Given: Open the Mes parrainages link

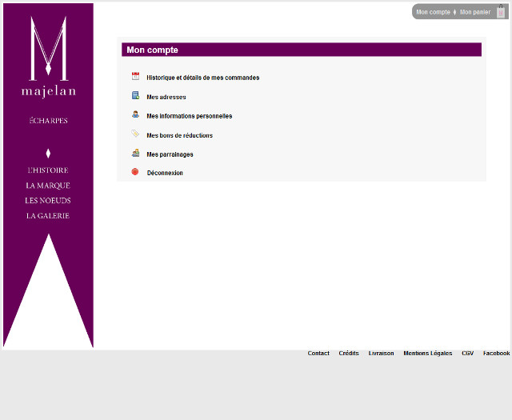Looking at the screenshot, I should click(x=170, y=154).
